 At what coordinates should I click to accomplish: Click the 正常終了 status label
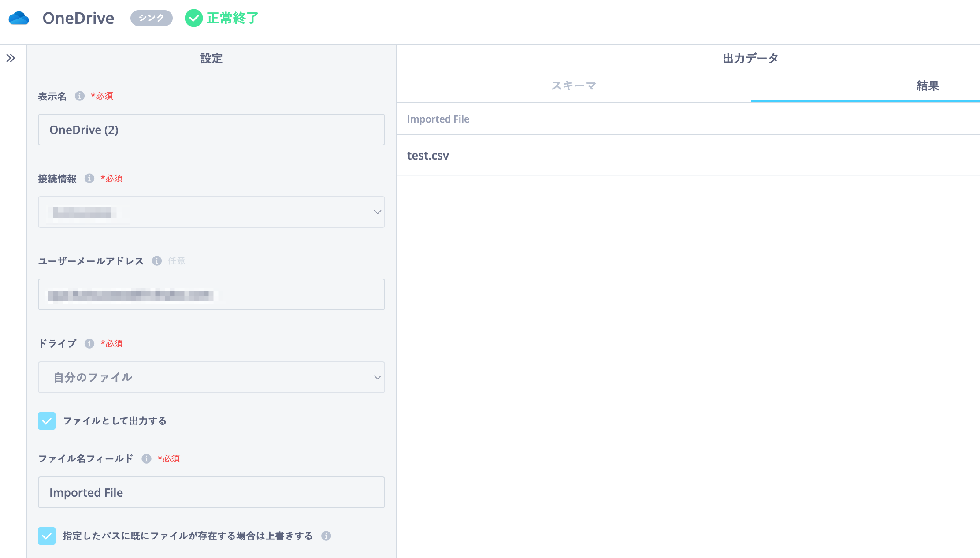(x=233, y=18)
